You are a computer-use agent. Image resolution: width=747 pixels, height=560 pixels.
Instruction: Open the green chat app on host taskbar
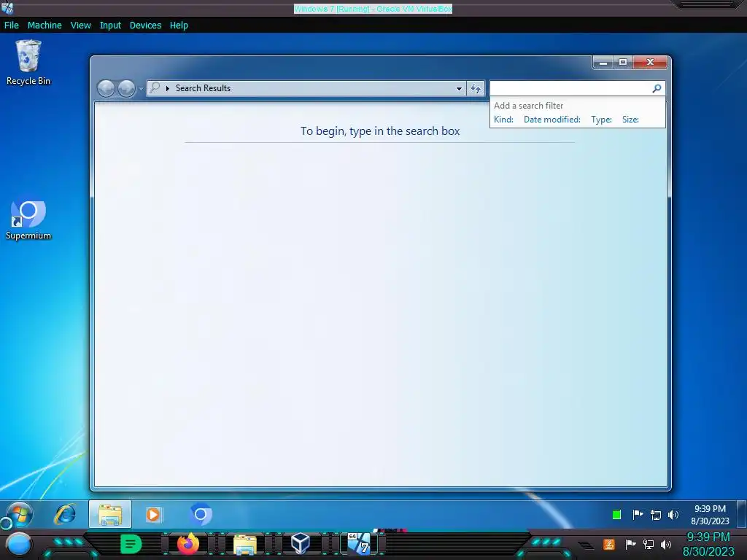[131, 544]
